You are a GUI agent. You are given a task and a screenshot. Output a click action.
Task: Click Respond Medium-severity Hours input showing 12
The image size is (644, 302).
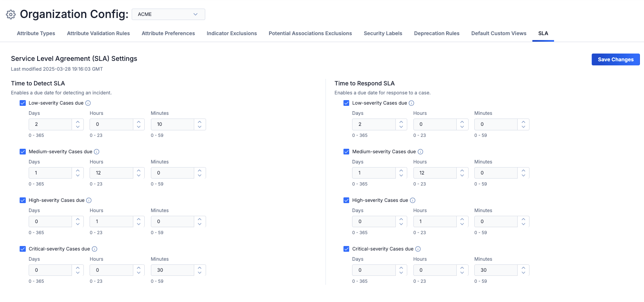(x=435, y=173)
